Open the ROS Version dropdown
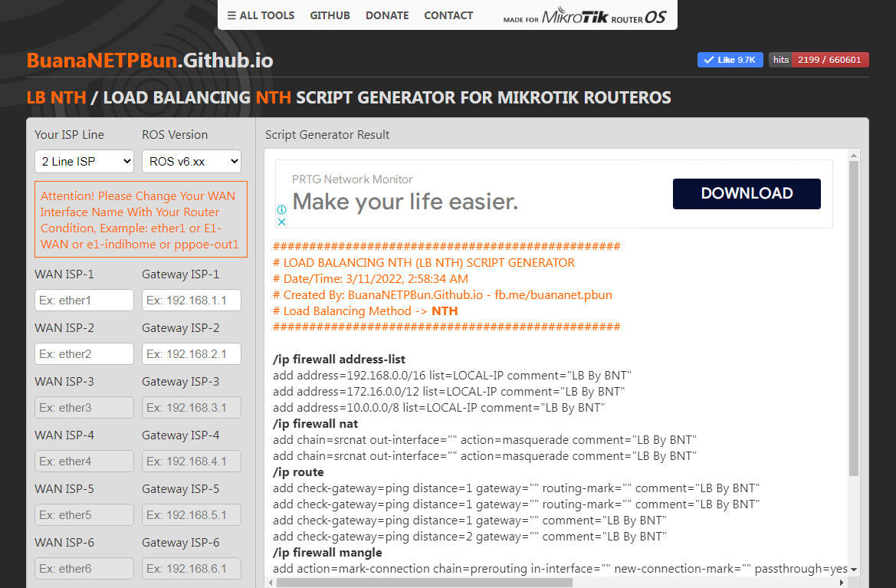 click(191, 161)
